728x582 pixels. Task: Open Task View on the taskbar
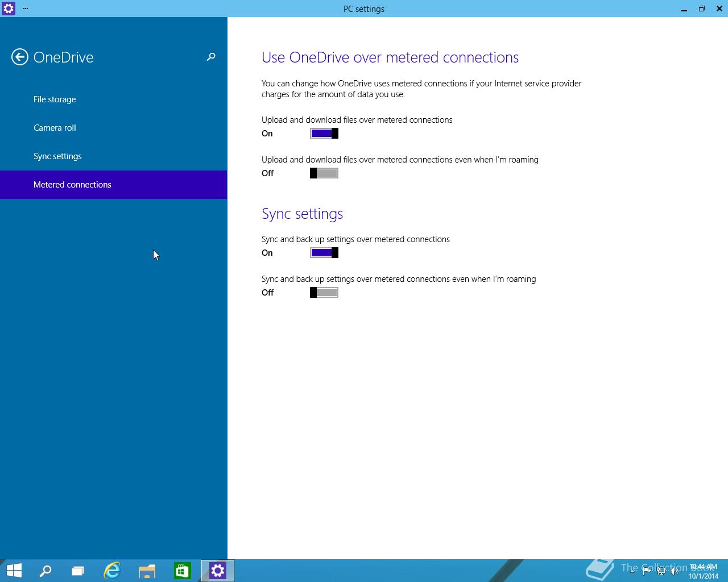click(78, 571)
